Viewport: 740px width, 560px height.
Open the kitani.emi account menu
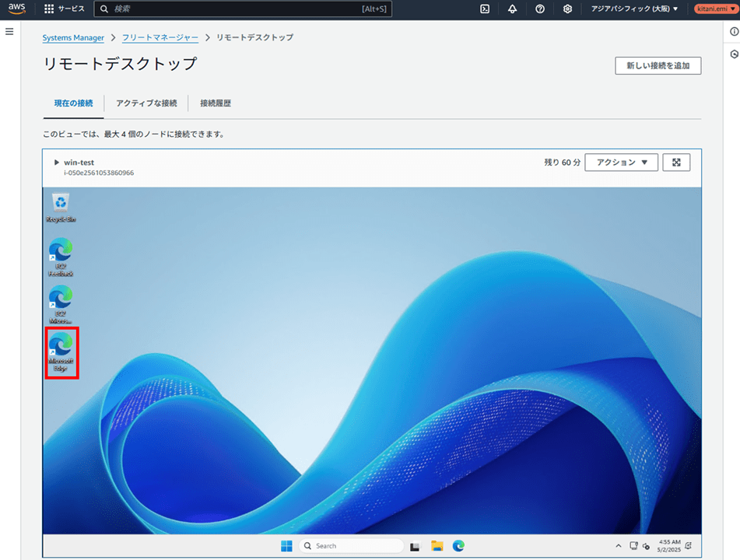716,9
